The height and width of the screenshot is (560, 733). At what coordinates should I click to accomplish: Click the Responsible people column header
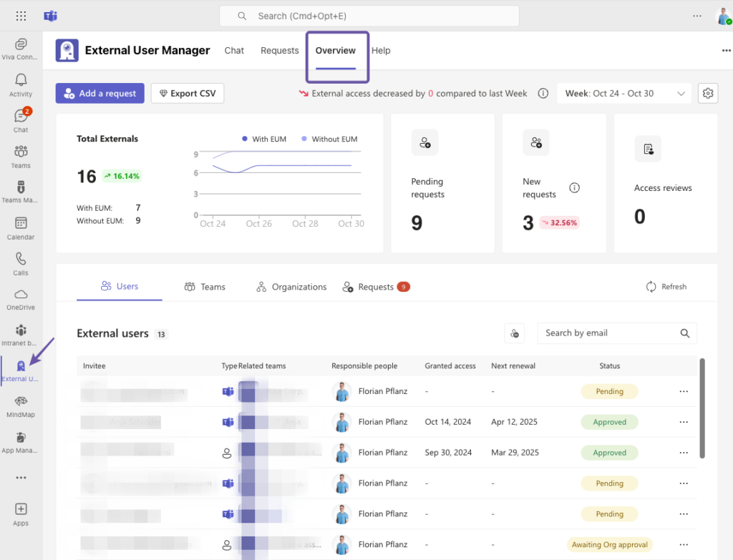[364, 366]
